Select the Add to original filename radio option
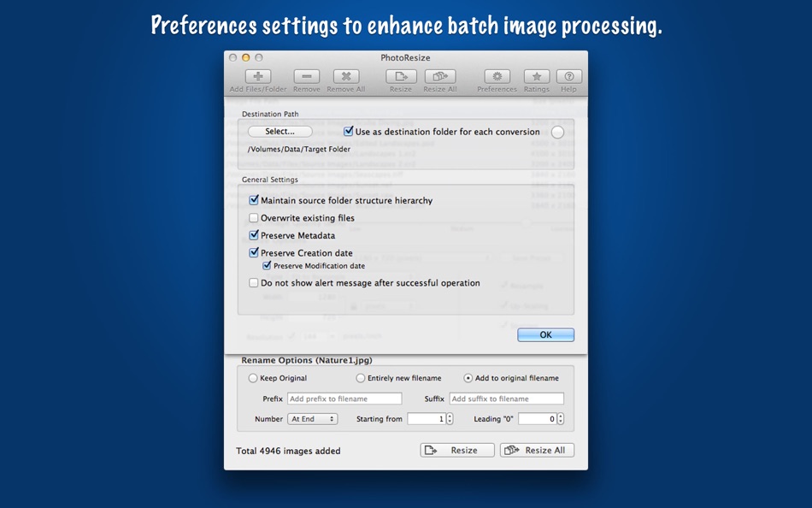The image size is (812, 508). tap(468, 378)
